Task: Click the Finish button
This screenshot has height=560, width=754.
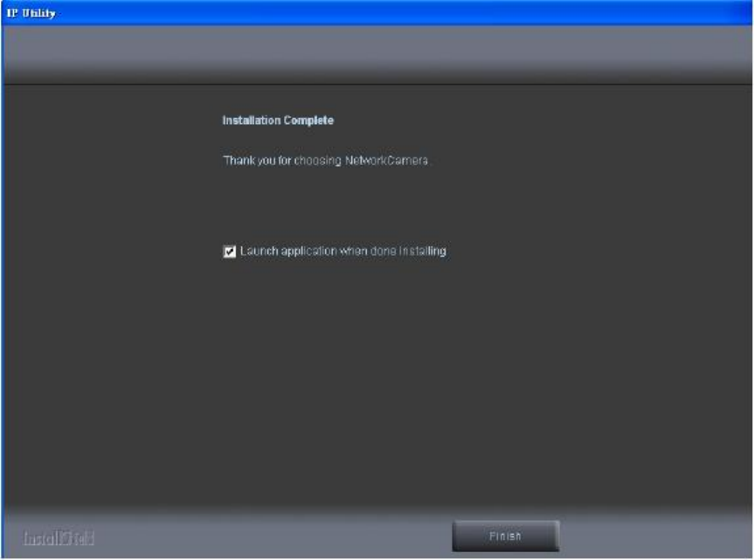Action: point(505,536)
